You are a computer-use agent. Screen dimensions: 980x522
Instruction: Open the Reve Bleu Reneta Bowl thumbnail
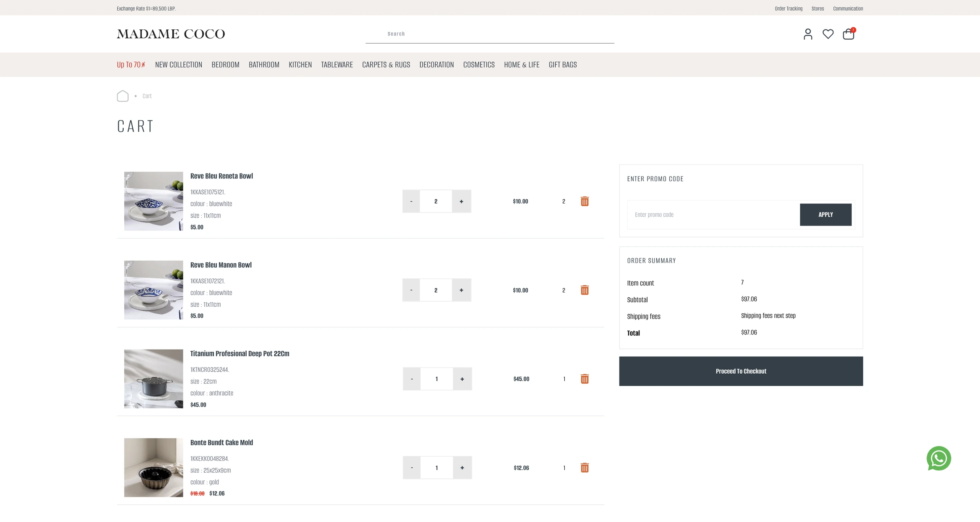(154, 201)
